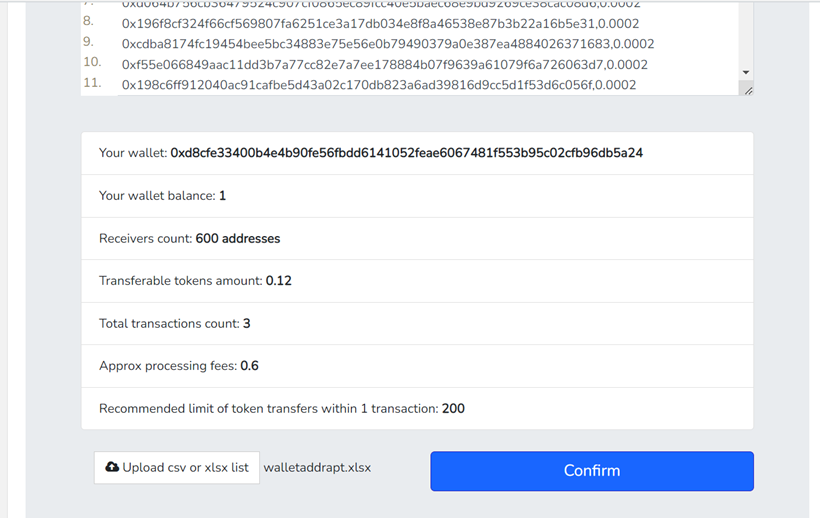
Task: Click the Transferable tokens amount 0.12 value
Action: [278, 281]
